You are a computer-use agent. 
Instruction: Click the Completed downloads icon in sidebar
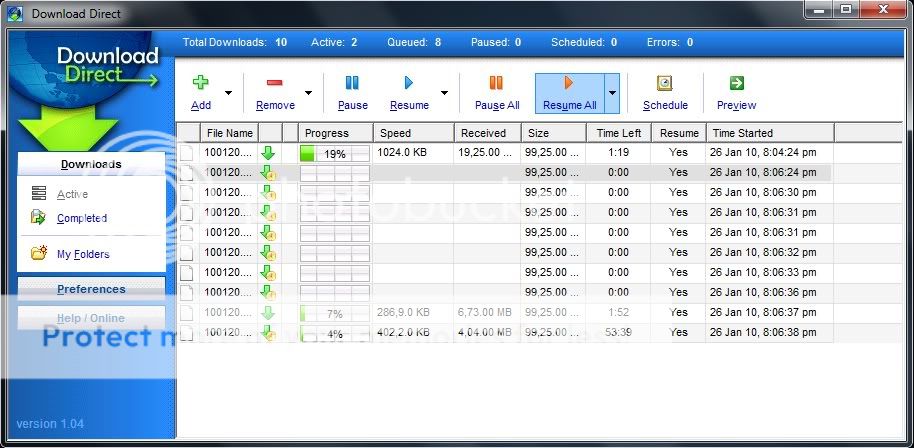tap(38, 218)
